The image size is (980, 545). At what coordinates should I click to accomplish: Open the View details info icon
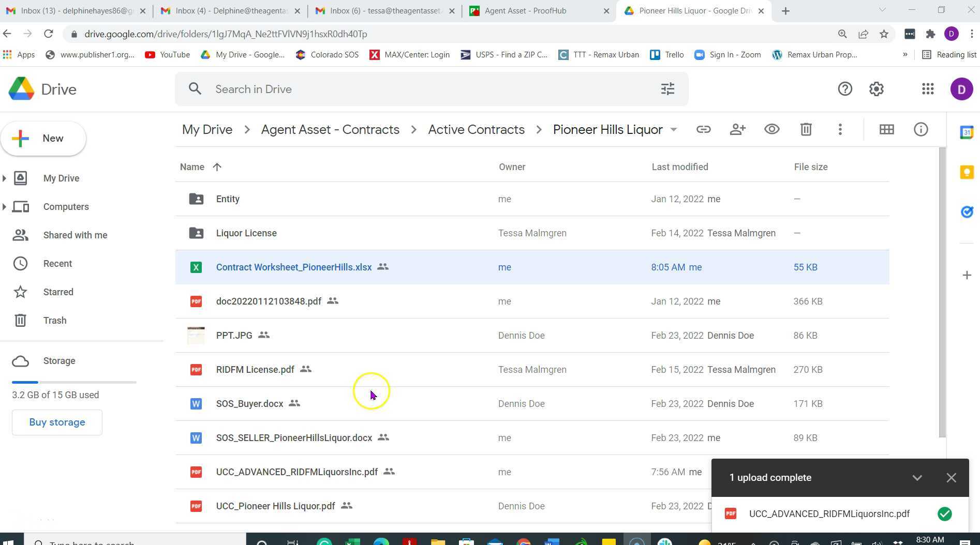(x=920, y=130)
